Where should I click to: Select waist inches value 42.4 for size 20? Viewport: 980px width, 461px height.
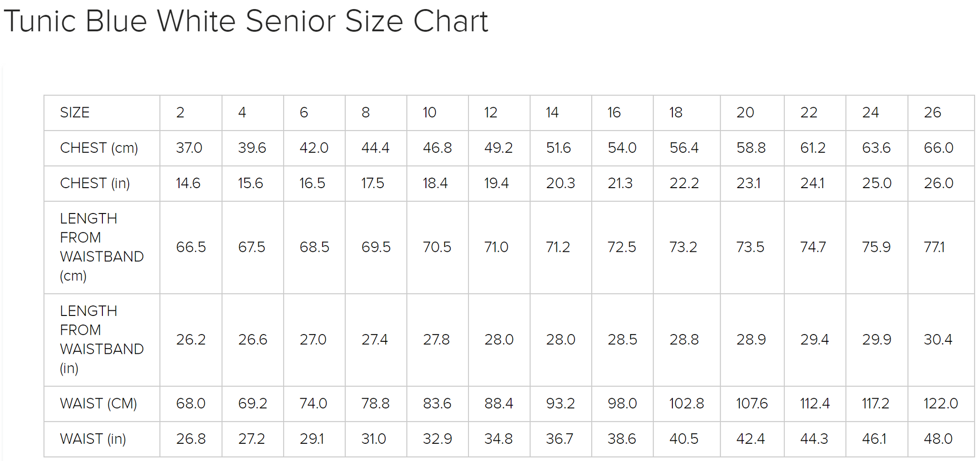pos(750,439)
